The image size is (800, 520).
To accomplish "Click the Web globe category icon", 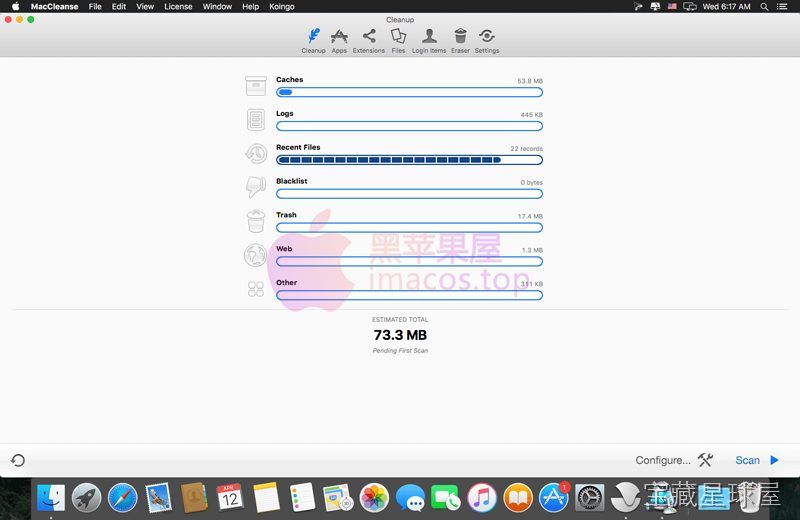I will (256, 255).
